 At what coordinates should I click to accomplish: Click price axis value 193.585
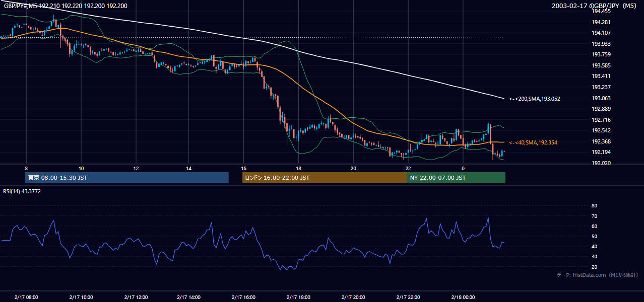coord(601,65)
